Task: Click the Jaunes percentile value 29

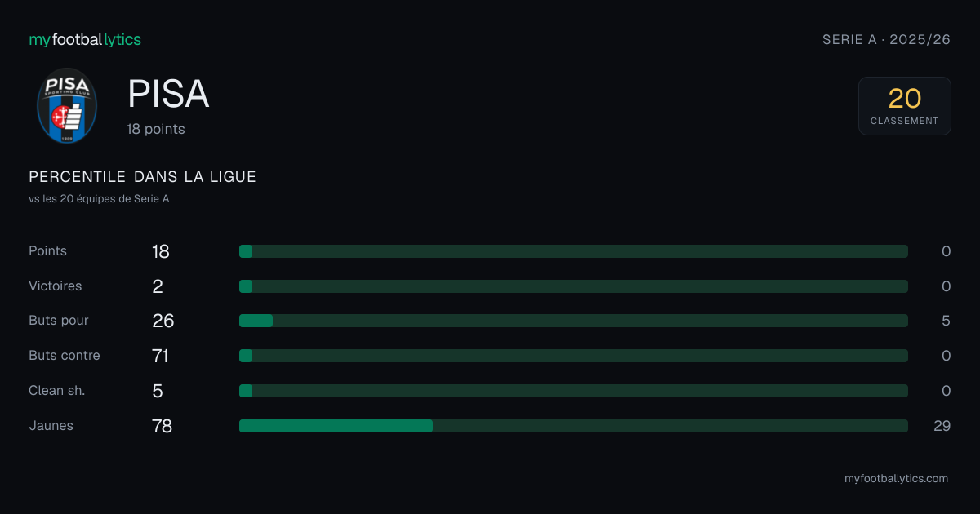Action: tap(942, 426)
